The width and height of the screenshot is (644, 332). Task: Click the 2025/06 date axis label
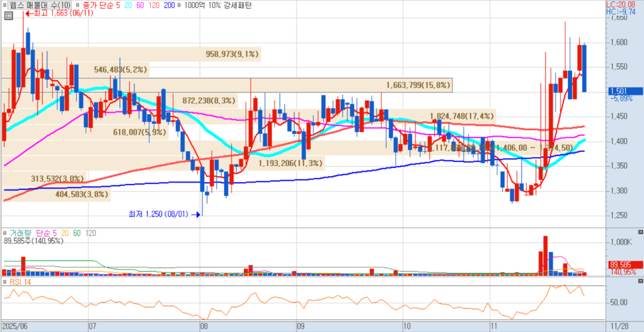coord(15,327)
